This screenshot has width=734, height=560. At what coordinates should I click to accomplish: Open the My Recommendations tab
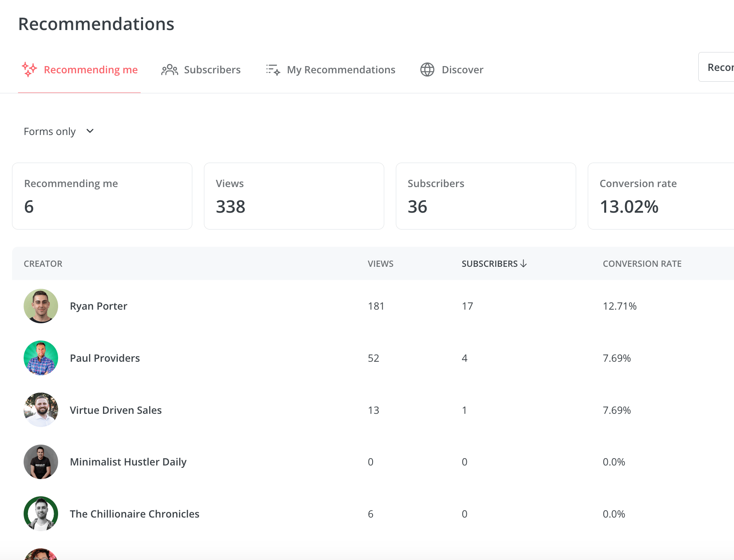(x=331, y=70)
